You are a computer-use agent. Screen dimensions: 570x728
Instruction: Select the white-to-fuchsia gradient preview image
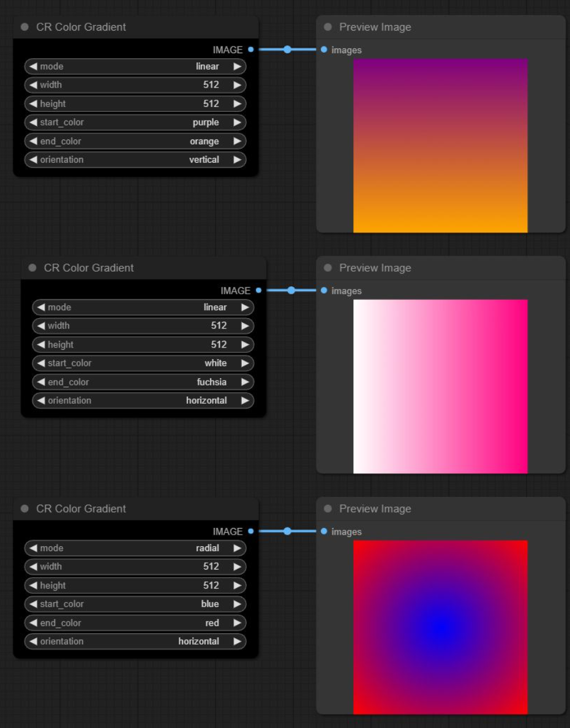[x=440, y=386]
